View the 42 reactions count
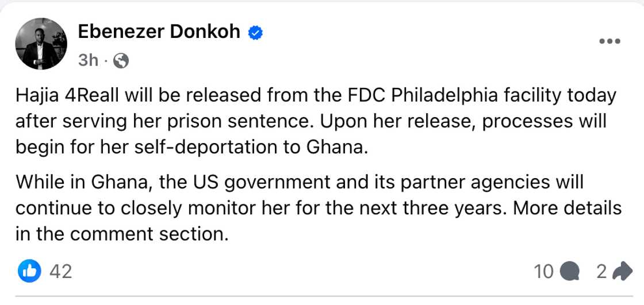This screenshot has height=305, width=644. point(61,271)
